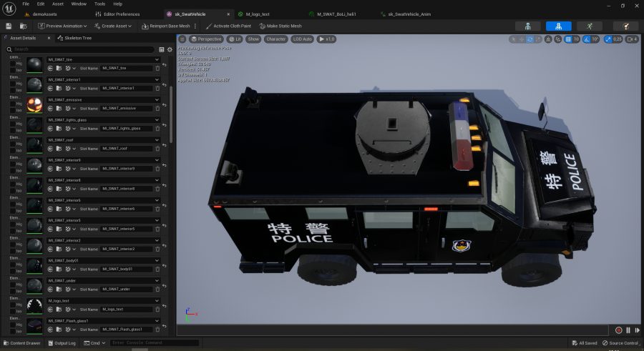Screen dimensions: 644x351
Task: Toggle Isolate checkbox for MI_SWAT_lights_glass
Action: (12, 131)
